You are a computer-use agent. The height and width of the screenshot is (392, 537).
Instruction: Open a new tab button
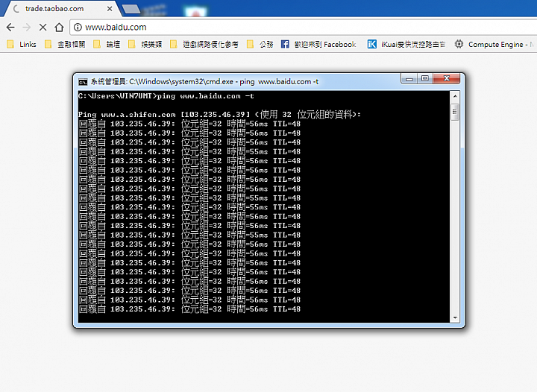click(x=131, y=9)
